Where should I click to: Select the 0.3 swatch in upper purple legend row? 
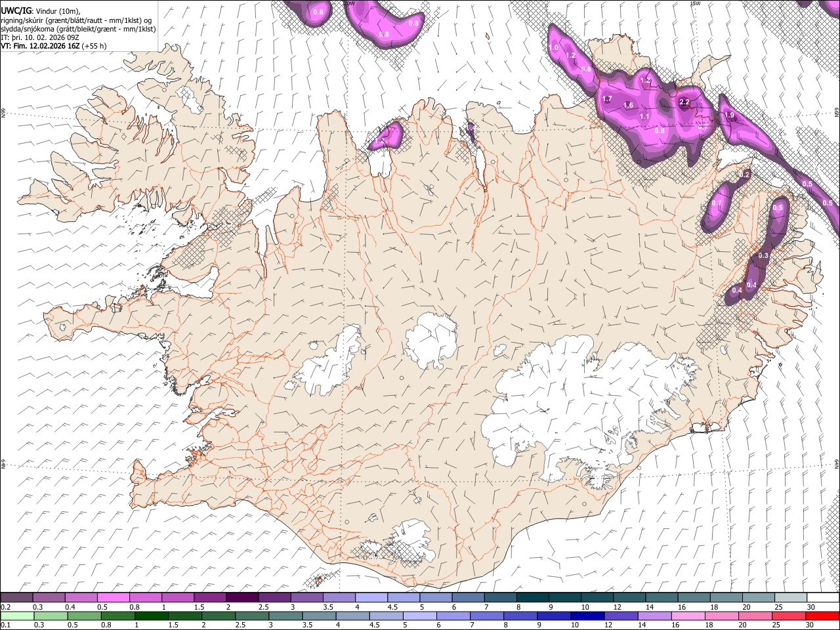point(49,598)
